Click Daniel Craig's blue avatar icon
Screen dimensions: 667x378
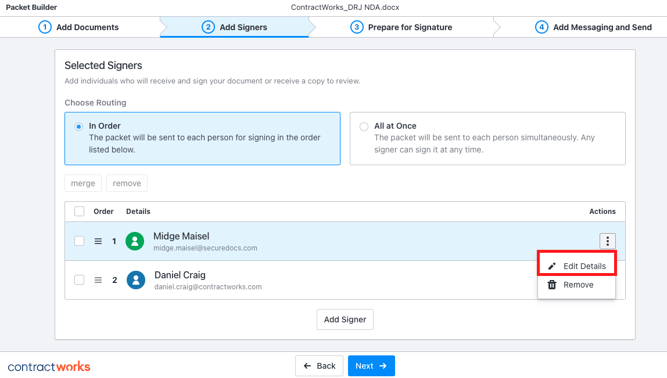tap(136, 280)
